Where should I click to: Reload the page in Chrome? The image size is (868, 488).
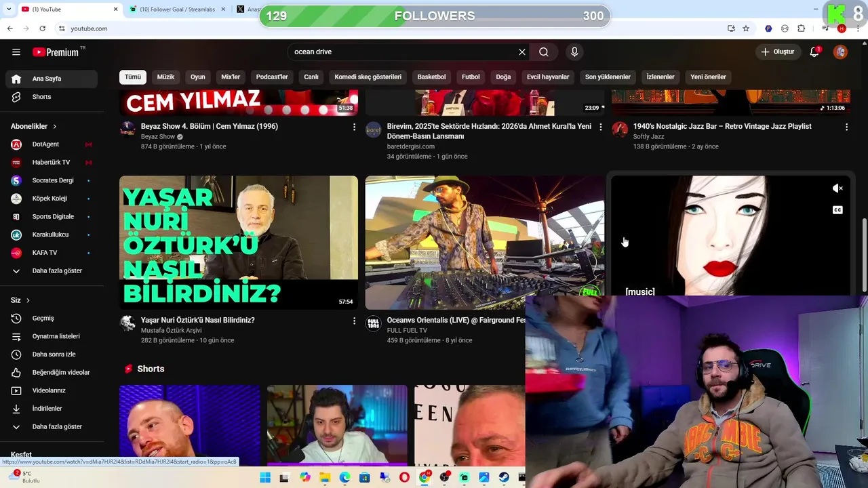[42, 28]
